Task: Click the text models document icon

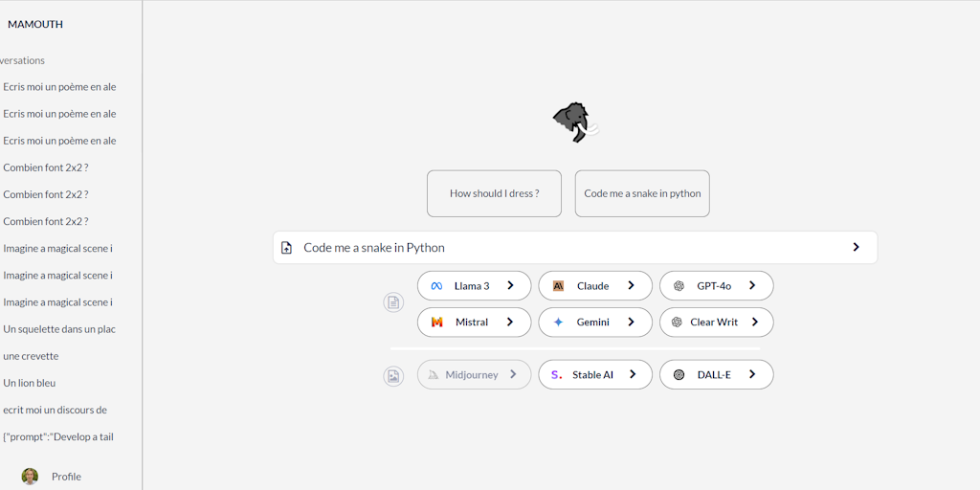Action: point(393,302)
